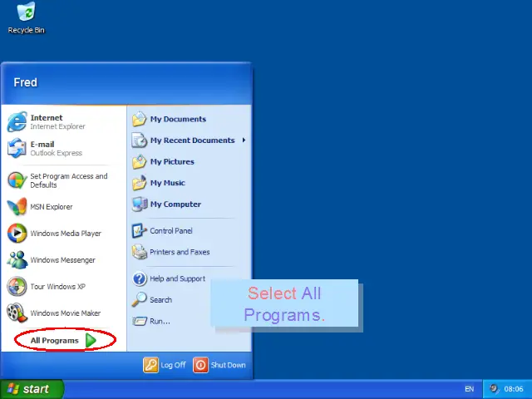
Task: Click the Printers and Faxes icon
Action: pyautogui.click(x=139, y=252)
